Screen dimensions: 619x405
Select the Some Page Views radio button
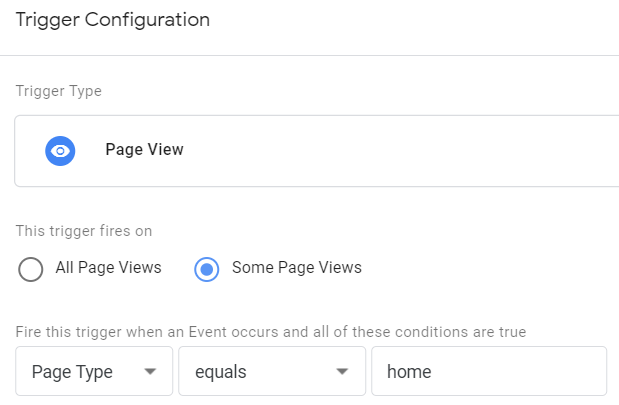[x=206, y=269]
